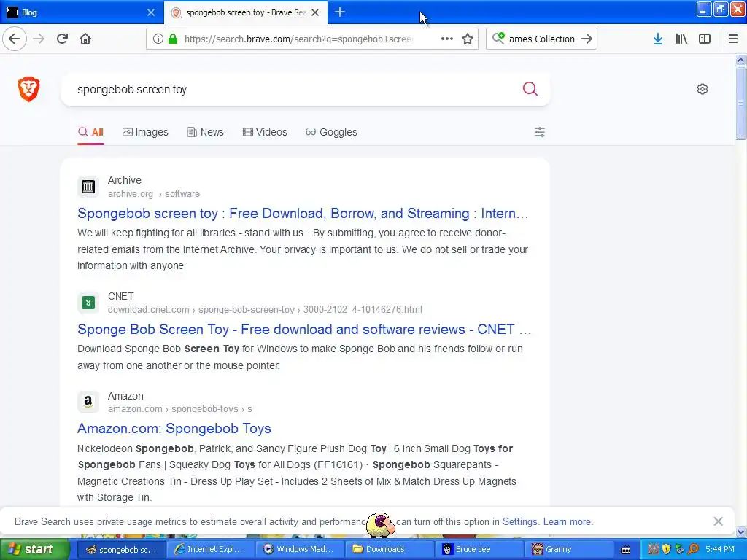Click the browser address bar URL
This screenshot has width=747, height=560.
(x=298, y=39)
